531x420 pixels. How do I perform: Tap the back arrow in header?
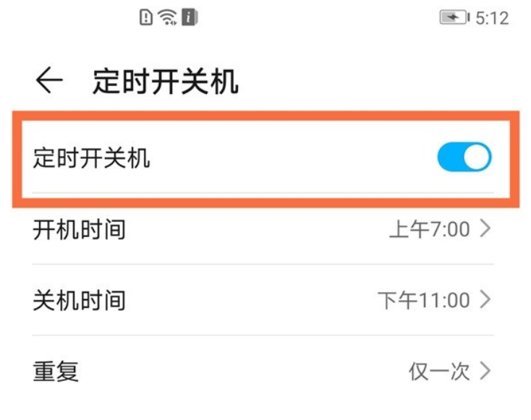pos(48,81)
